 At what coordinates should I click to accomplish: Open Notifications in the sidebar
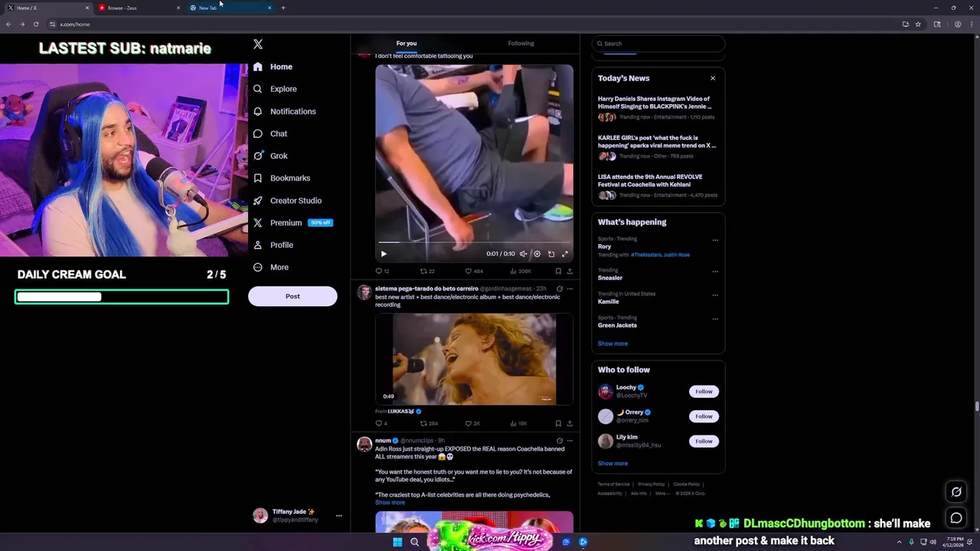[x=284, y=111]
